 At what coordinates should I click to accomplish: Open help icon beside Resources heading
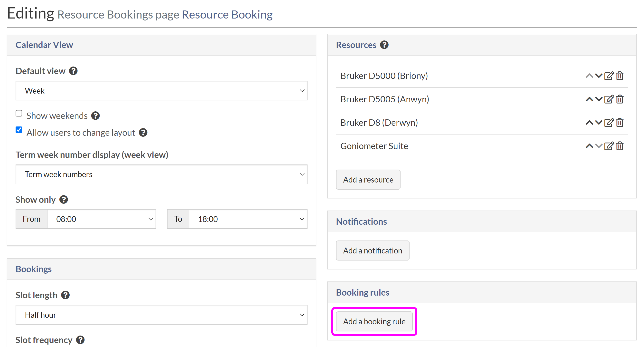[x=384, y=45]
